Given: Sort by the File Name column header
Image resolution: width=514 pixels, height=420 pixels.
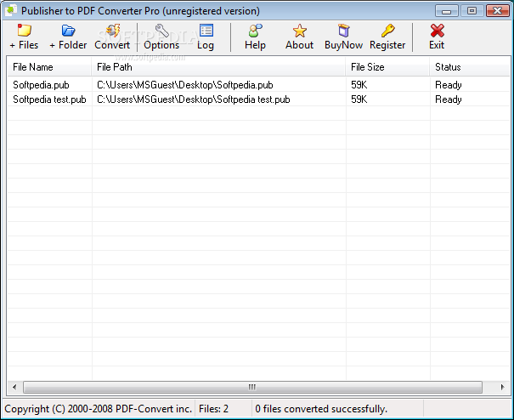Looking at the screenshot, I should 49,67.
